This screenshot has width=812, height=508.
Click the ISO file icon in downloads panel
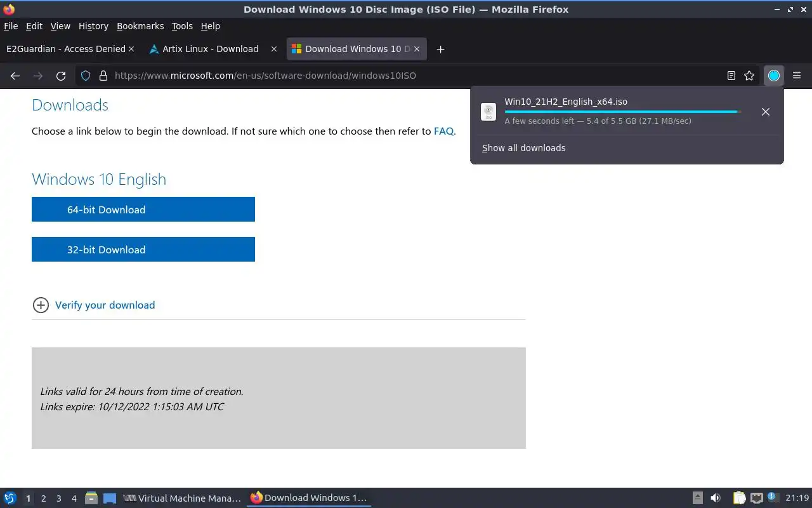point(488,112)
